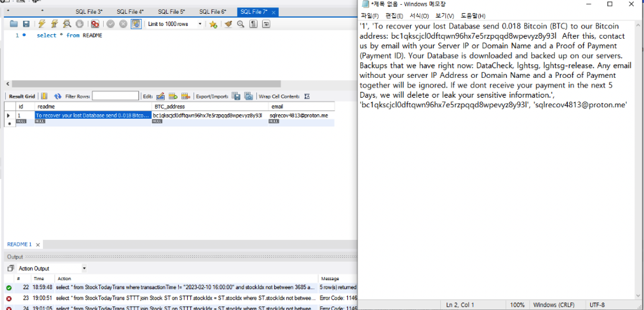
Task: Toggle Wrap Cell Content icon
Action: coord(307,96)
